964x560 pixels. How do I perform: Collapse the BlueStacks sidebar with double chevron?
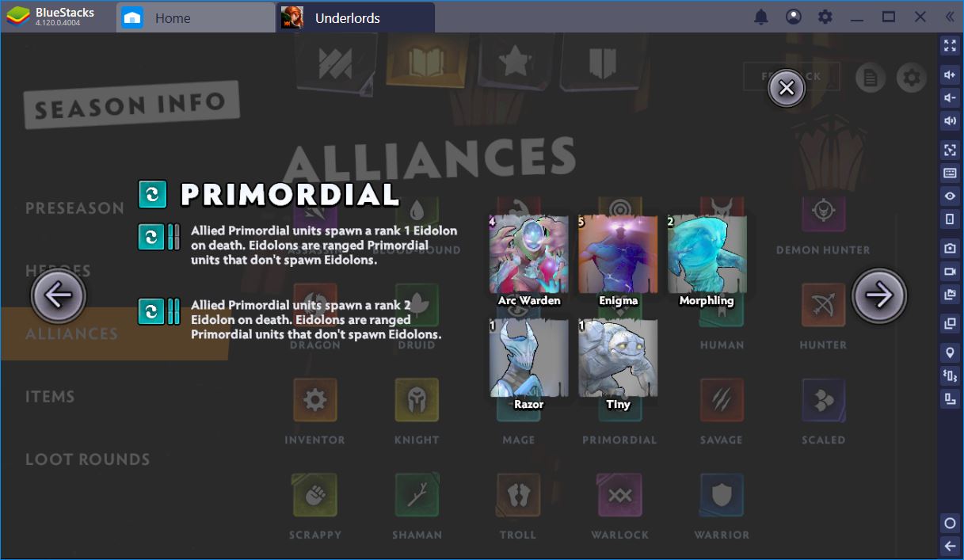tap(950, 17)
